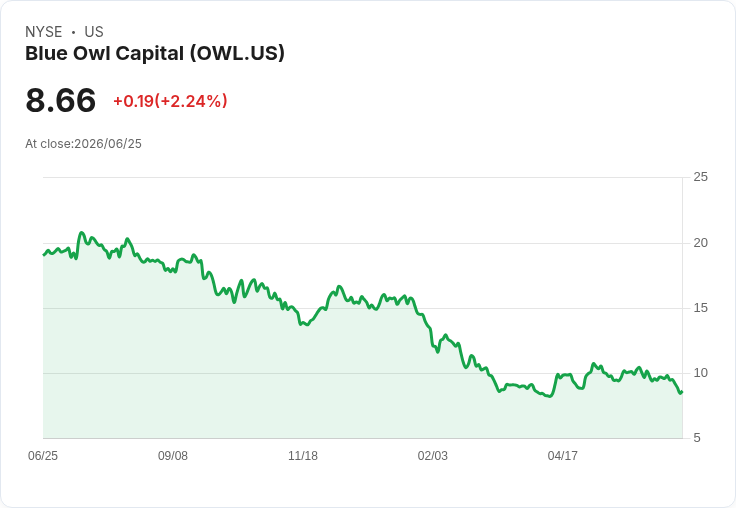
Task: Select the 09/08 x-axis date label
Action: [x=173, y=455]
